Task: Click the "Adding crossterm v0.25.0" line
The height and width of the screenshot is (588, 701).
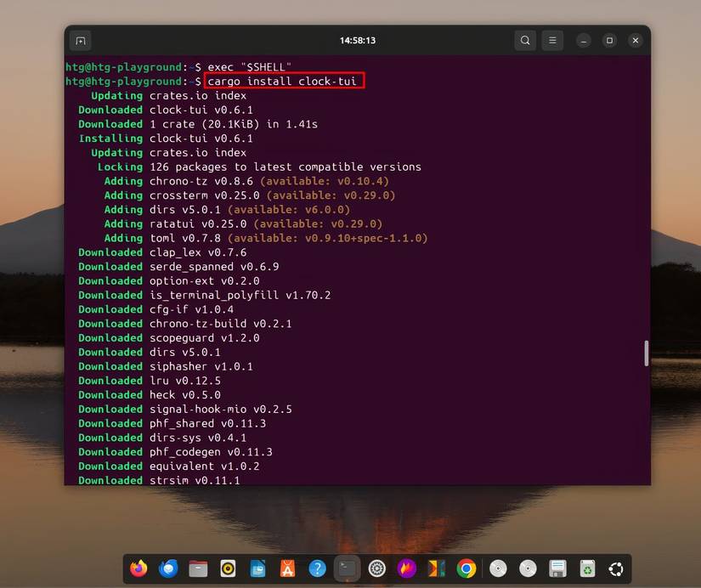Action: point(250,195)
